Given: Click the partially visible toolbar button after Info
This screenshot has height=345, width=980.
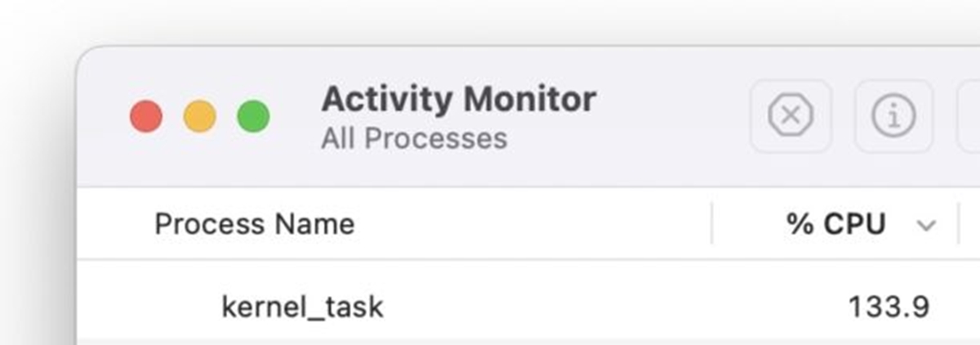Looking at the screenshot, I should 969,117.
